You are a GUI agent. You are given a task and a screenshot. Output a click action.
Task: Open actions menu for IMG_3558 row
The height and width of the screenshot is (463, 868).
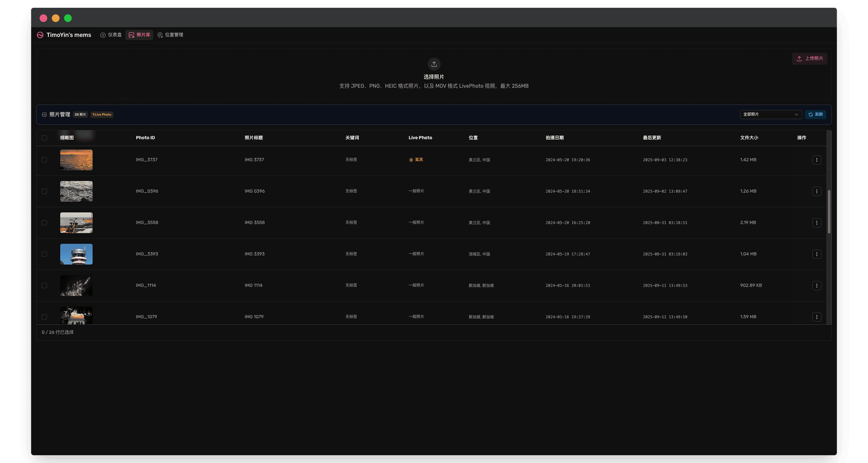pyautogui.click(x=816, y=223)
